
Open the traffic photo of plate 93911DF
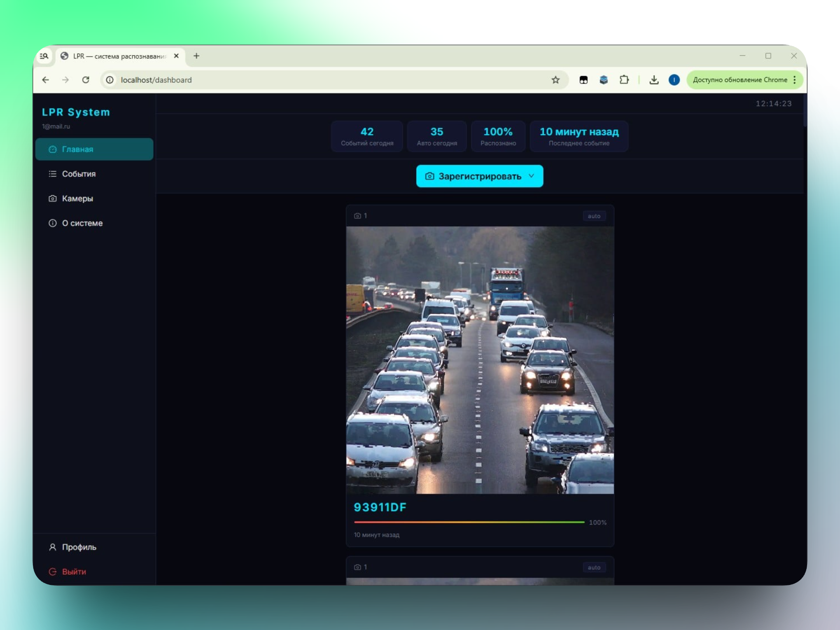click(480, 360)
